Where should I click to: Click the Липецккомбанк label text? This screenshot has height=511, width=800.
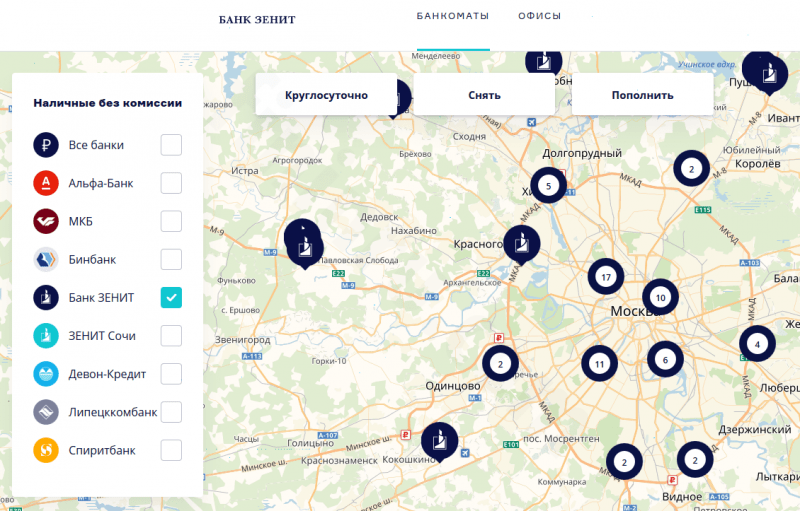tap(113, 412)
